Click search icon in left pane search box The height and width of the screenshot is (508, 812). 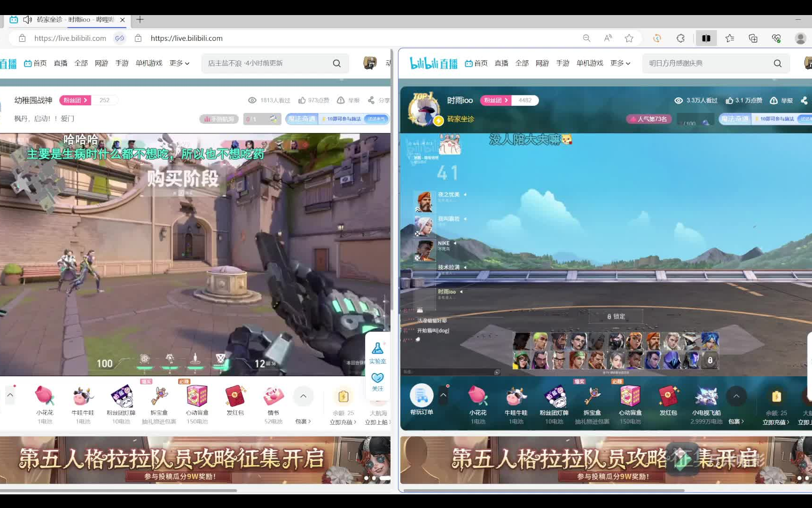pos(337,63)
